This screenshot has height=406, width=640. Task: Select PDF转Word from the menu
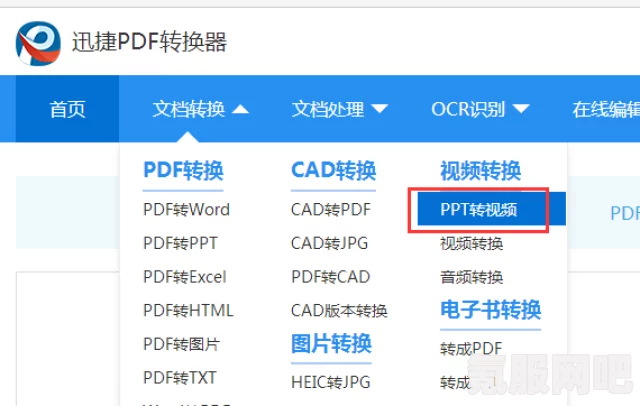pos(187,210)
